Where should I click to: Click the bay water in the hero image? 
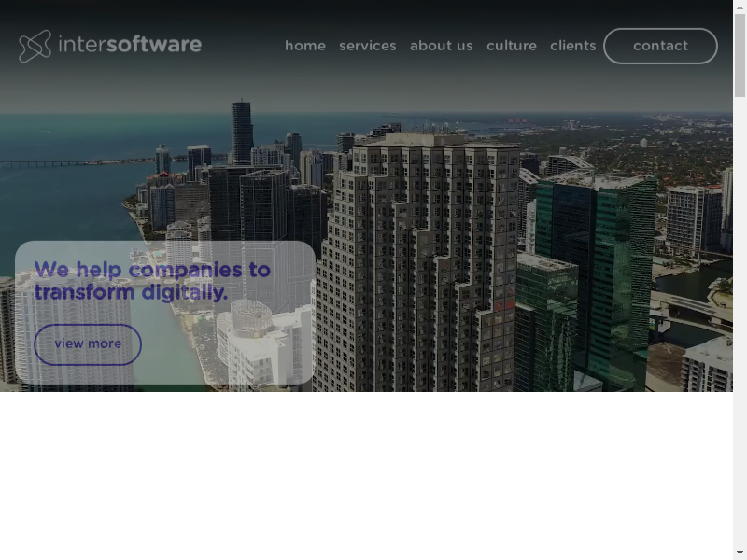point(56,196)
